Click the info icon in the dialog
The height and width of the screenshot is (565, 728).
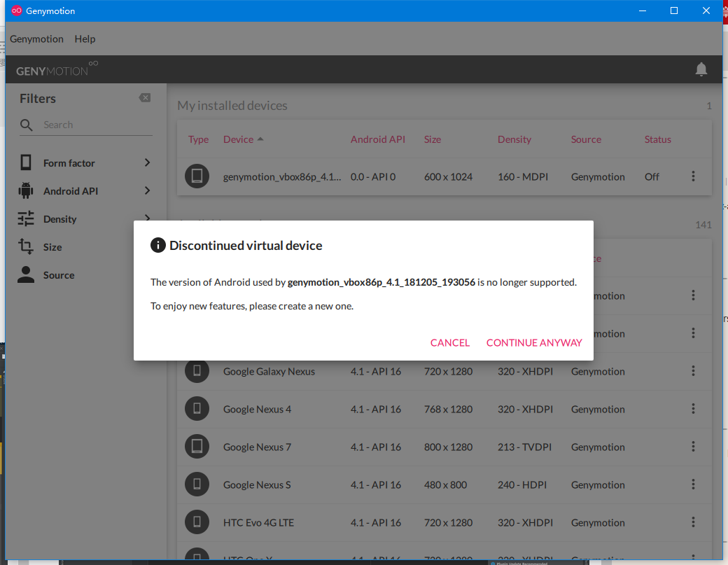pyautogui.click(x=158, y=245)
